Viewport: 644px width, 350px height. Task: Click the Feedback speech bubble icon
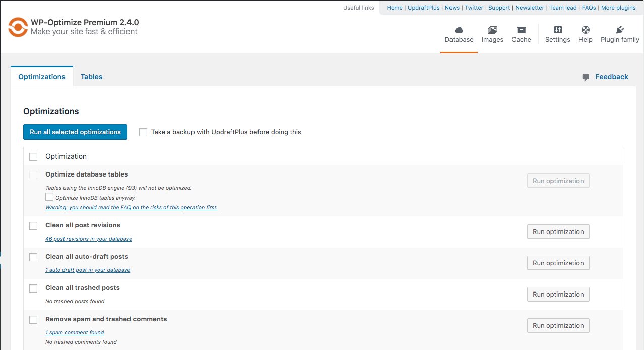[586, 77]
